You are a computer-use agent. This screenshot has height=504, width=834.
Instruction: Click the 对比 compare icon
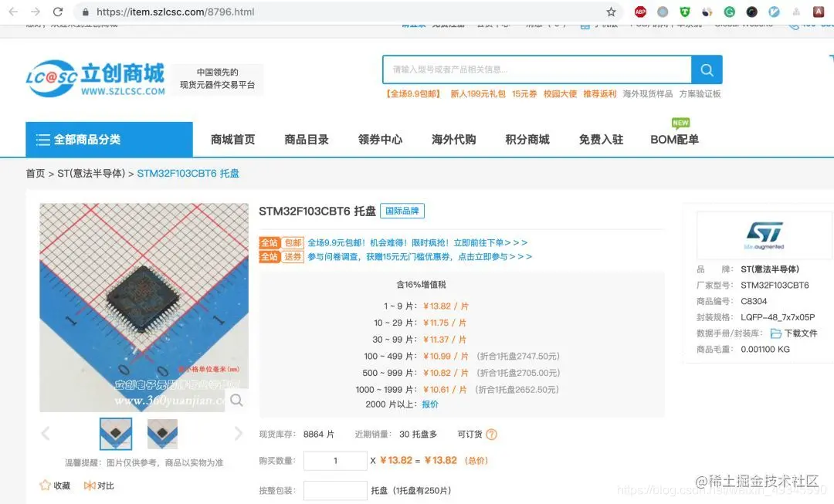pos(90,485)
